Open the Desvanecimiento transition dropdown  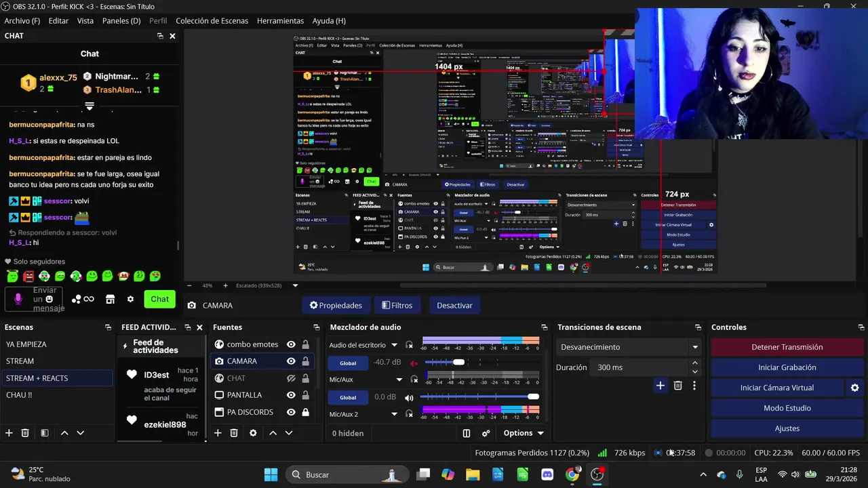(x=629, y=347)
